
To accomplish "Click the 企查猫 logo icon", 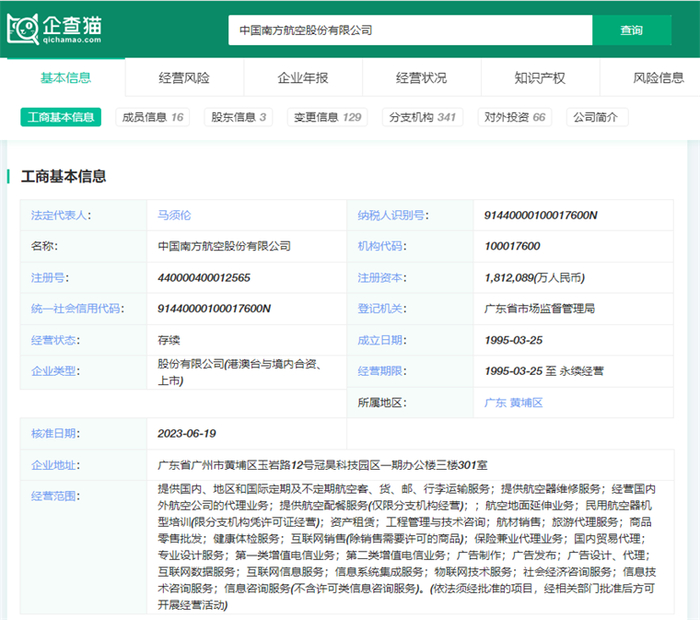I will [x=22, y=30].
